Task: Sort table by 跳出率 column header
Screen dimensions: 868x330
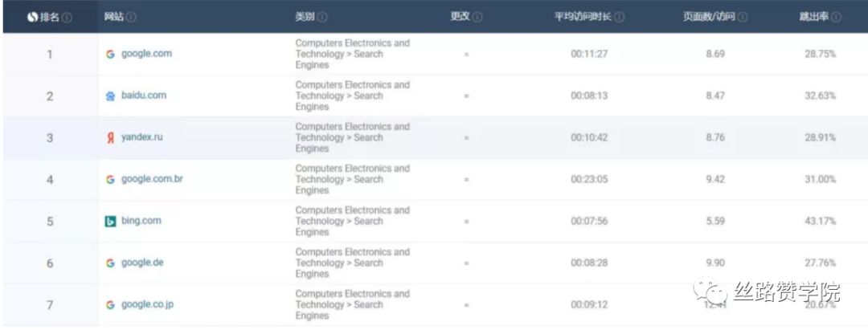Action: (x=815, y=17)
